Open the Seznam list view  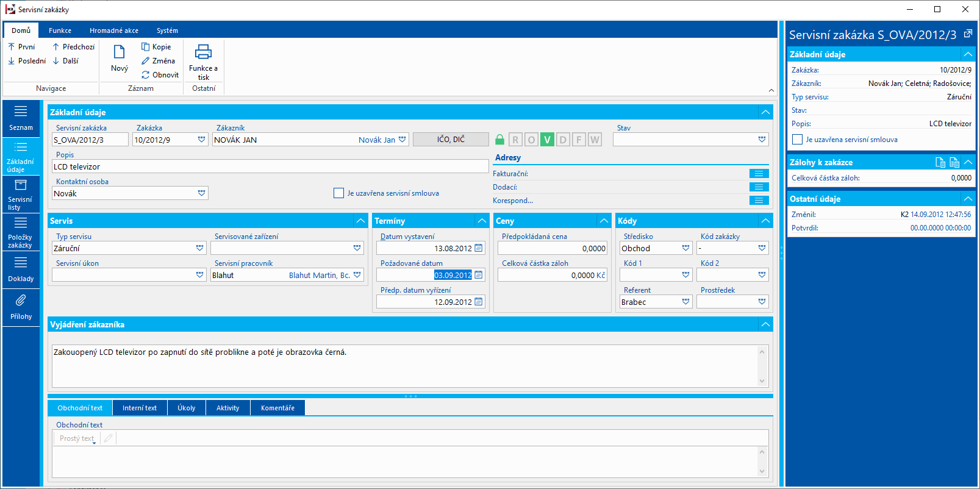pos(21,119)
